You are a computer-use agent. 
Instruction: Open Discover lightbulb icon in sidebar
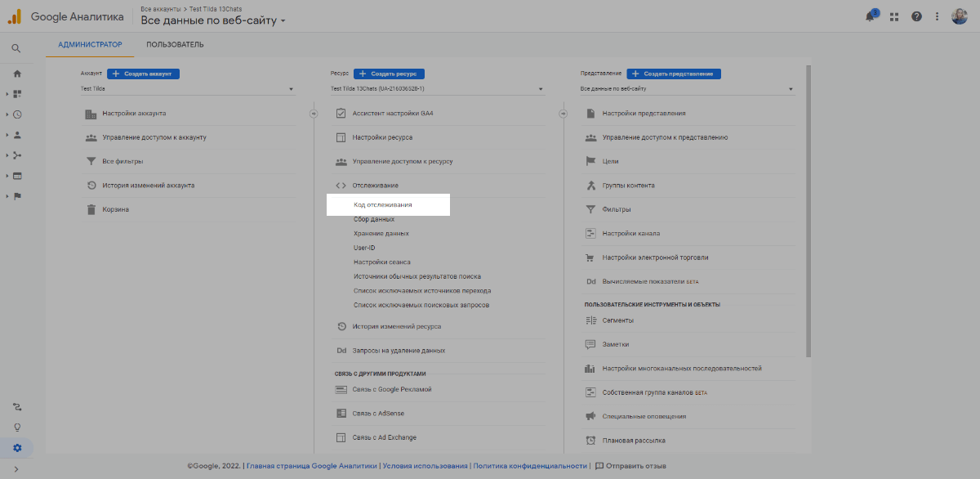(17, 427)
